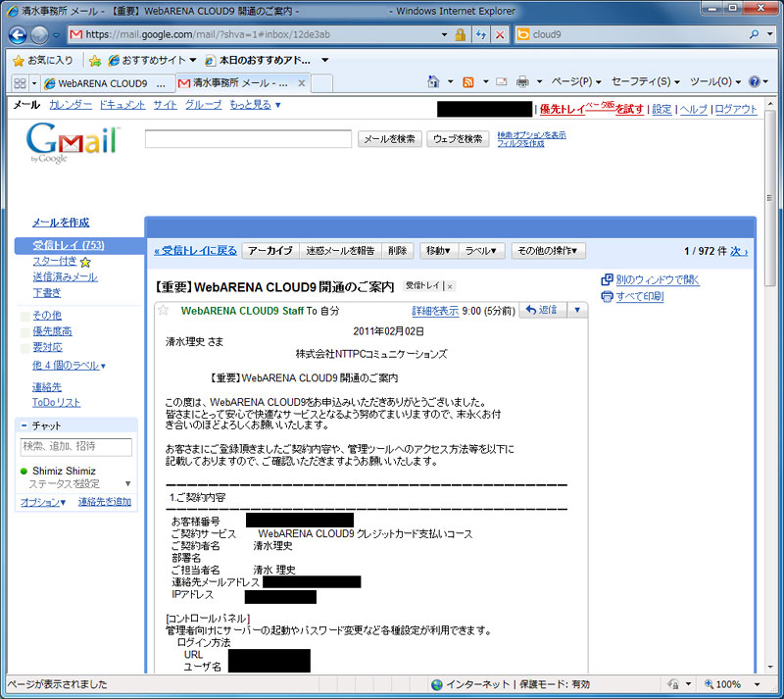The width and height of the screenshot is (784, 699).
Task: Open the reply options dropdown arrow
Action: tap(577, 310)
